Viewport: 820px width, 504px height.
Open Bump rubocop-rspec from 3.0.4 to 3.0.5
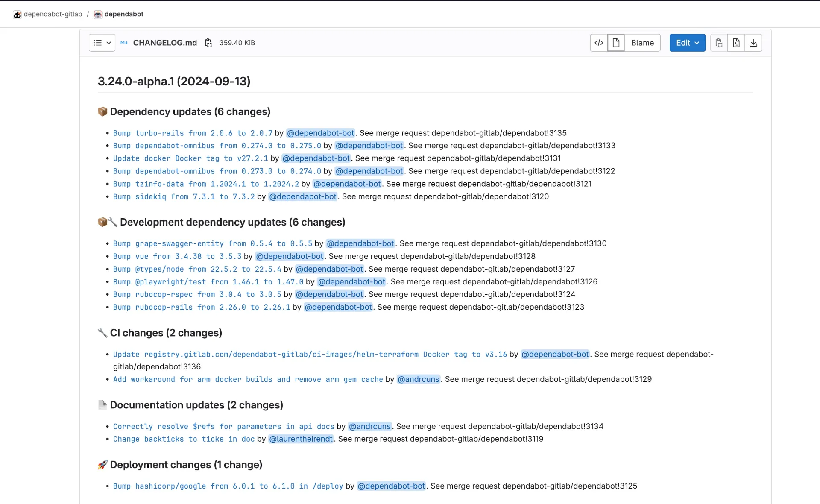(x=197, y=295)
